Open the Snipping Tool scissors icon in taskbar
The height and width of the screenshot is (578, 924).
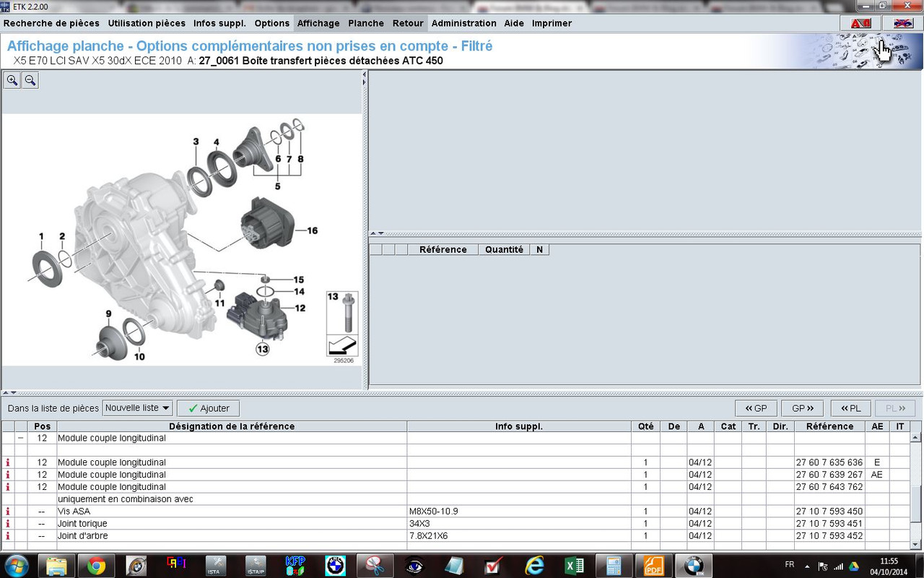[375, 565]
